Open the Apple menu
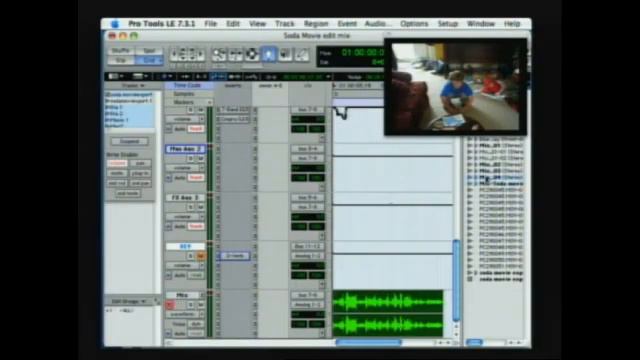This screenshot has width=640, height=360. coord(115,24)
